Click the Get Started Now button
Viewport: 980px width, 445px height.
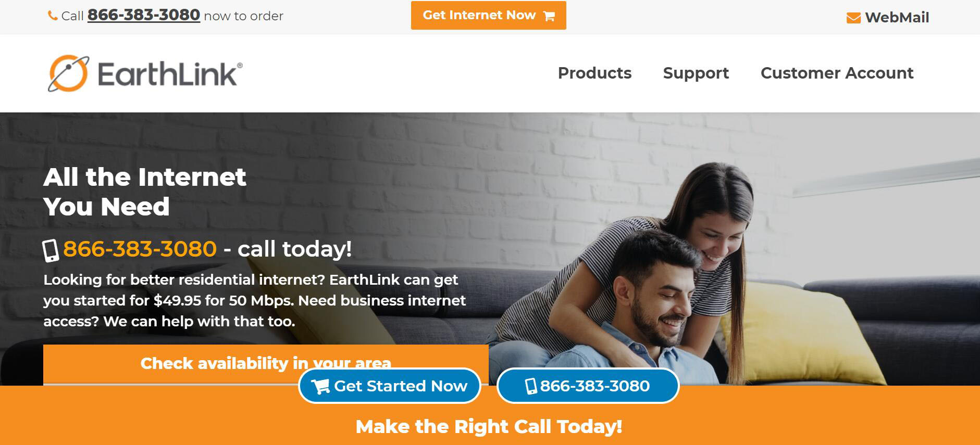[389, 386]
